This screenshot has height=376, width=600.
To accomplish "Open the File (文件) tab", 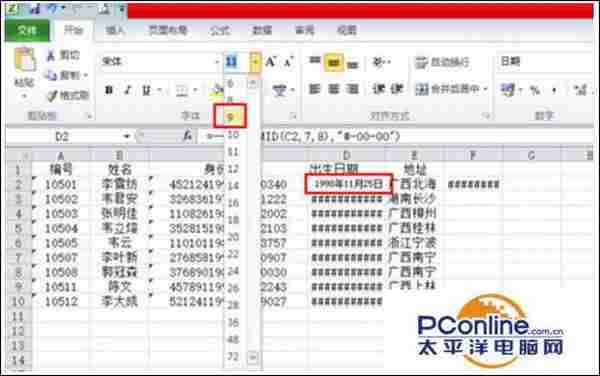I will point(27,30).
